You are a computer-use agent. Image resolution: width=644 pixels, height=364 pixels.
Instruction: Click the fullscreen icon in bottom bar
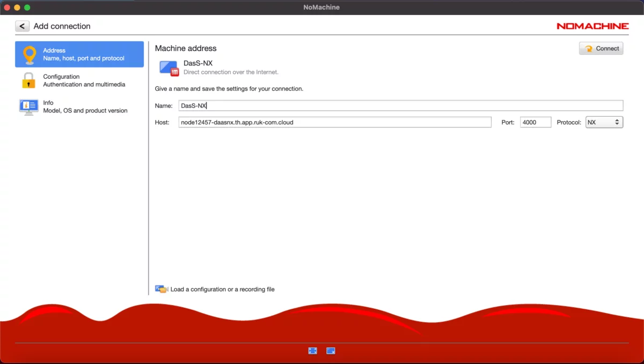(x=313, y=351)
